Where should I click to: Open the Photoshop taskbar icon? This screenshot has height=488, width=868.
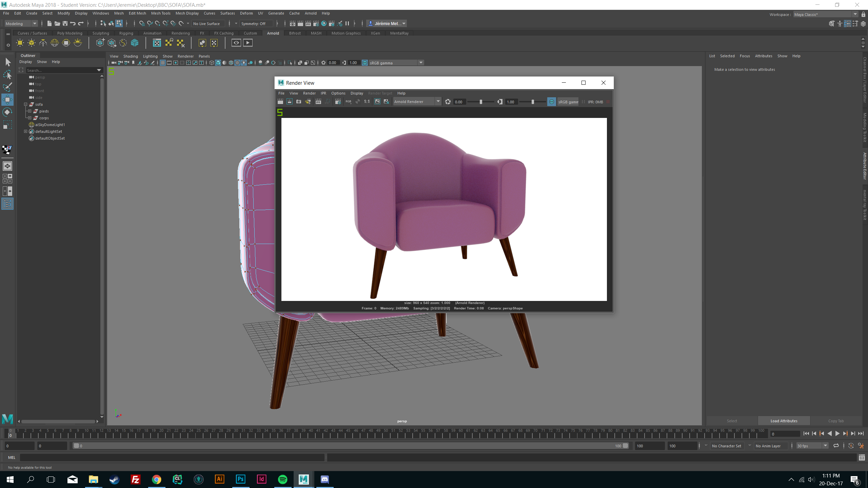pyautogui.click(x=240, y=479)
